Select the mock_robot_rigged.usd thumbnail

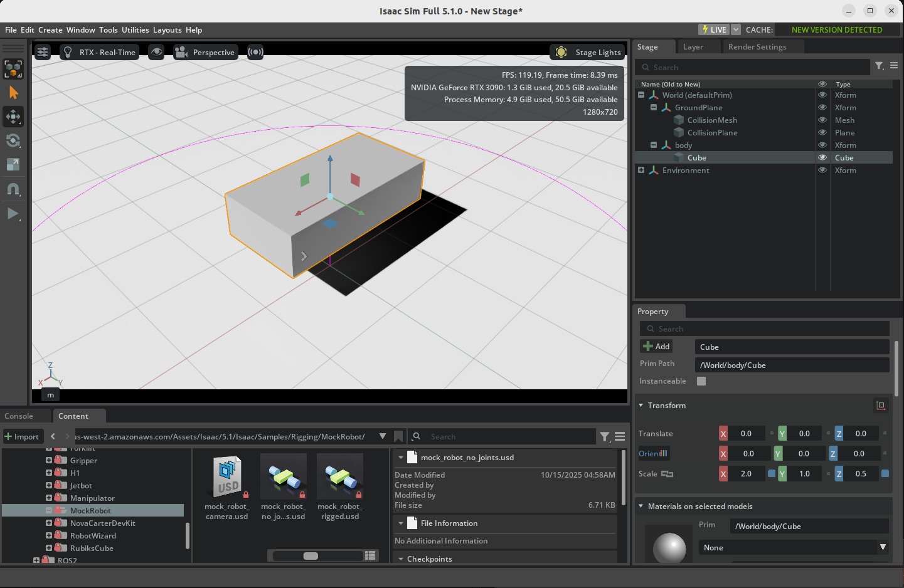point(339,476)
